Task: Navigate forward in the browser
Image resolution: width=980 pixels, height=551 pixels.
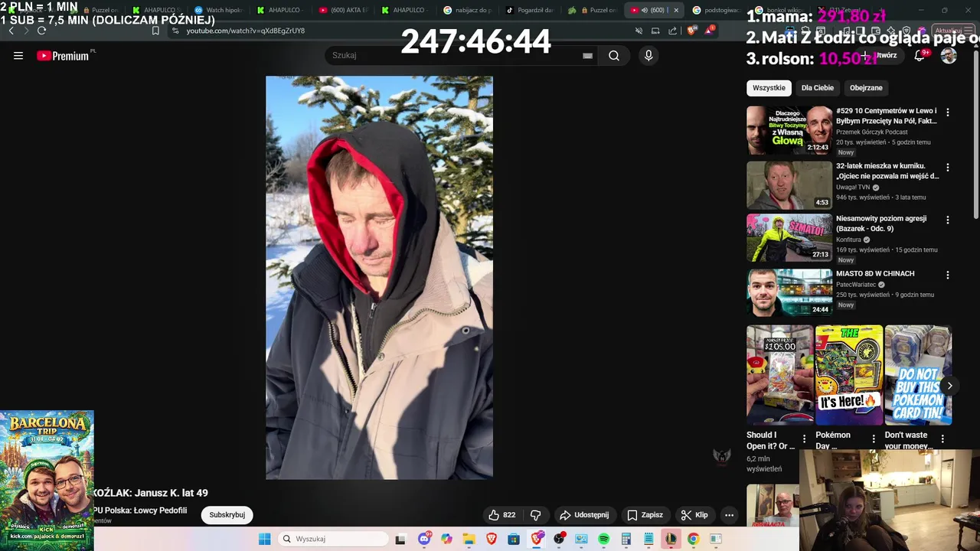Action: click(x=25, y=31)
